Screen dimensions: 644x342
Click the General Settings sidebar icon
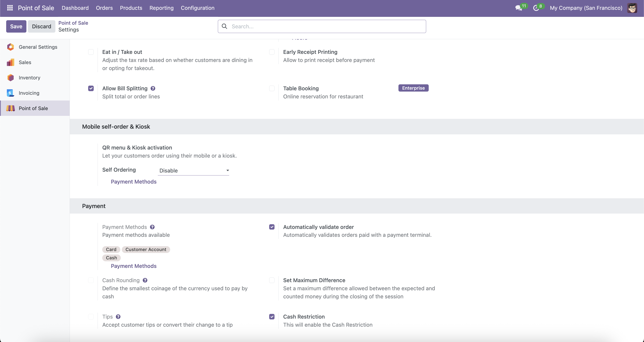(x=10, y=47)
